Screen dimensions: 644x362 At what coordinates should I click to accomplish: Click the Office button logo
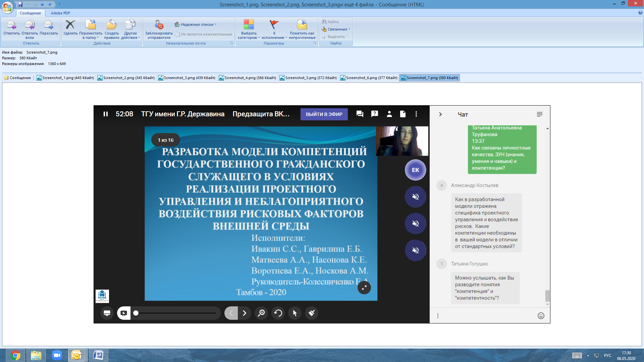7,7
